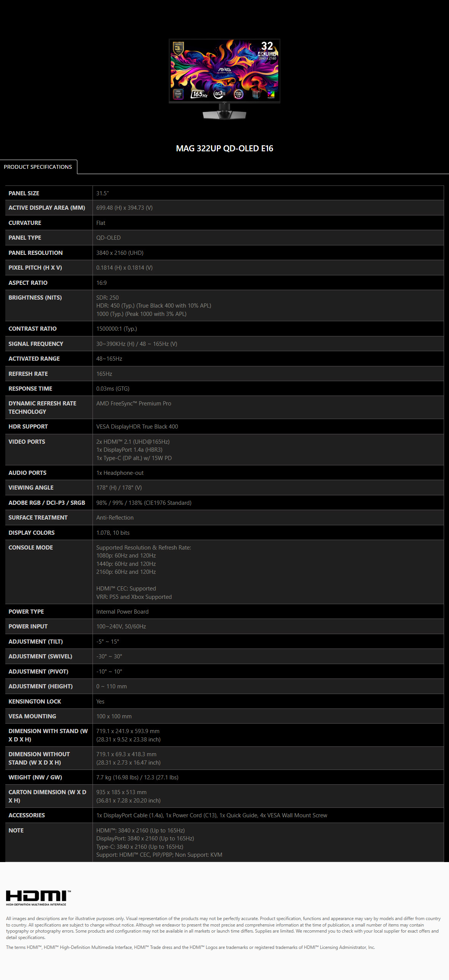Click the VESA DisplayHDR logo icon
The image size is (449, 980).
pyautogui.click(x=271, y=94)
